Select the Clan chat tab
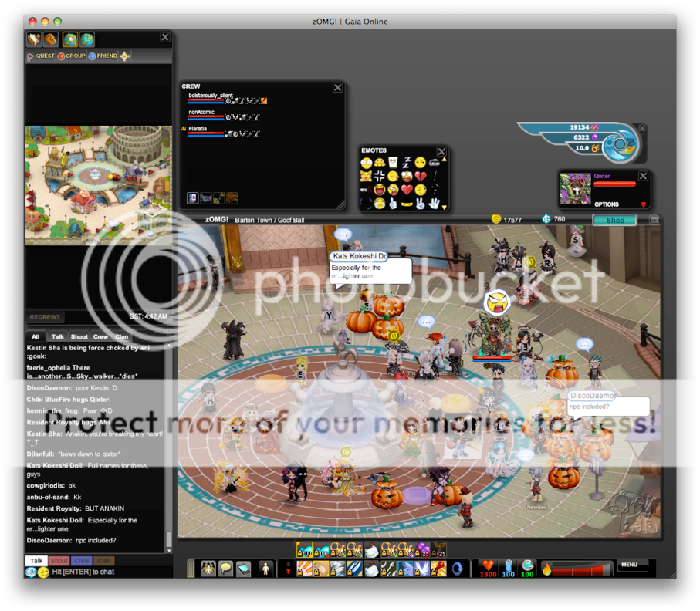The image size is (700, 611). pyautogui.click(x=121, y=336)
